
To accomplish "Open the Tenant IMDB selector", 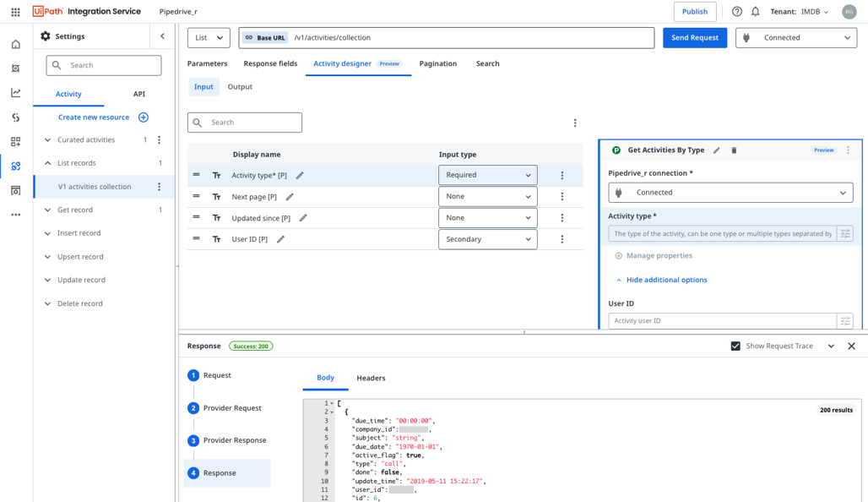I will (x=800, y=12).
